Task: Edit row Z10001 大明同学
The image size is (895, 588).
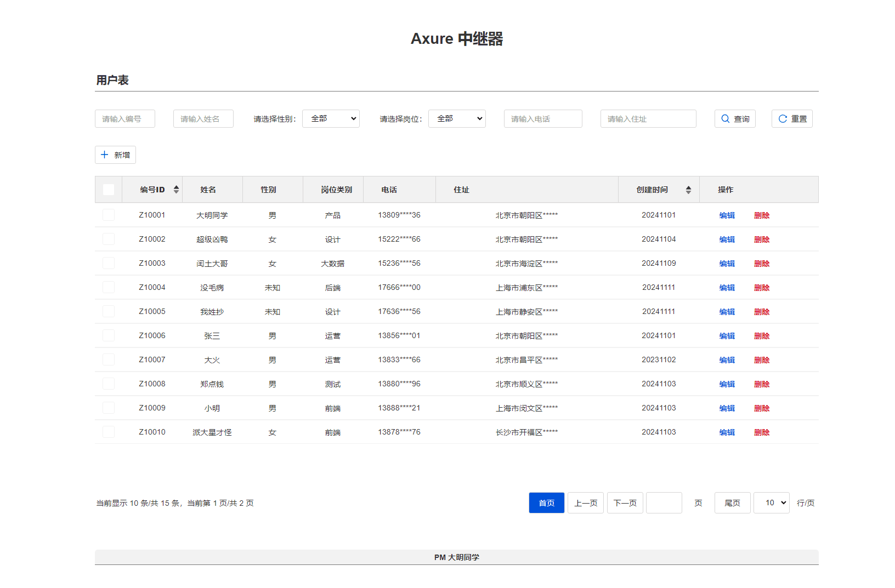Action: (x=727, y=215)
